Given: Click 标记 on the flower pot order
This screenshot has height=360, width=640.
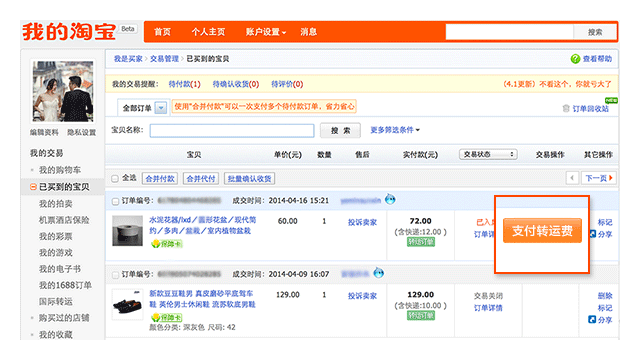Looking at the screenshot, I should tap(605, 222).
